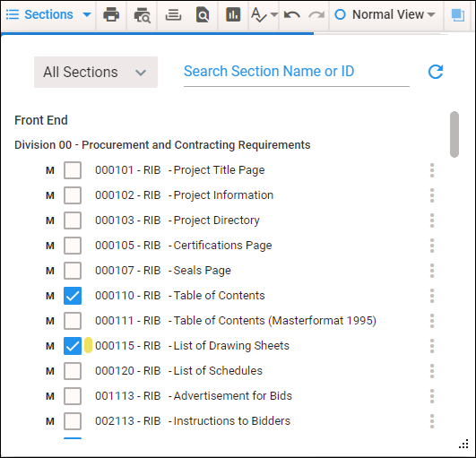This screenshot has width=476, height=458.
Task: Select the Front End heading
Action: (41, 120)
